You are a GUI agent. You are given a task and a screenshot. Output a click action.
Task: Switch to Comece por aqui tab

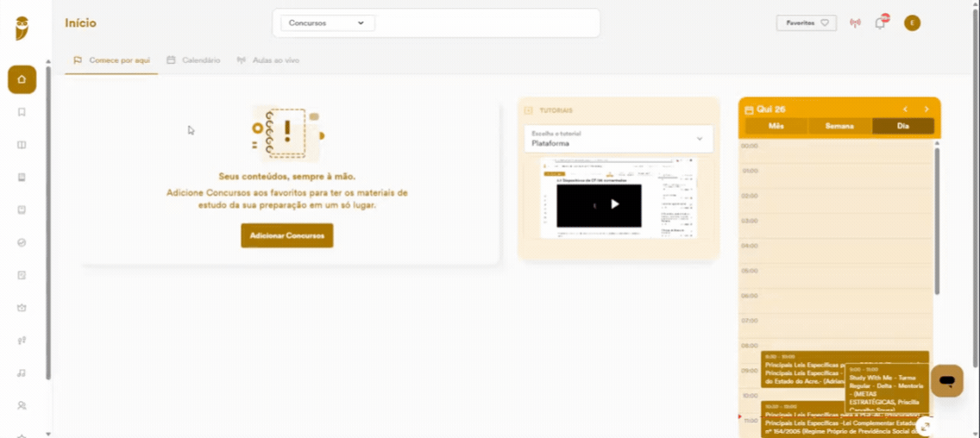[x=112, y=60]
